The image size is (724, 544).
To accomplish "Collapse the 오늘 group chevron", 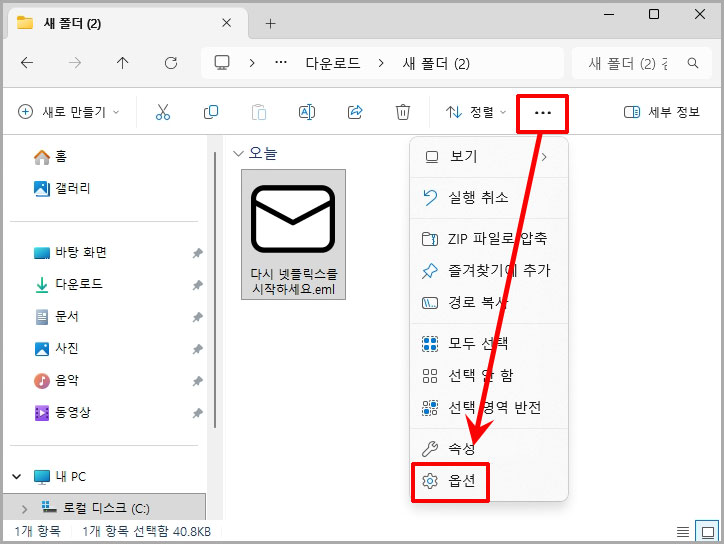I will click(238, 153).
